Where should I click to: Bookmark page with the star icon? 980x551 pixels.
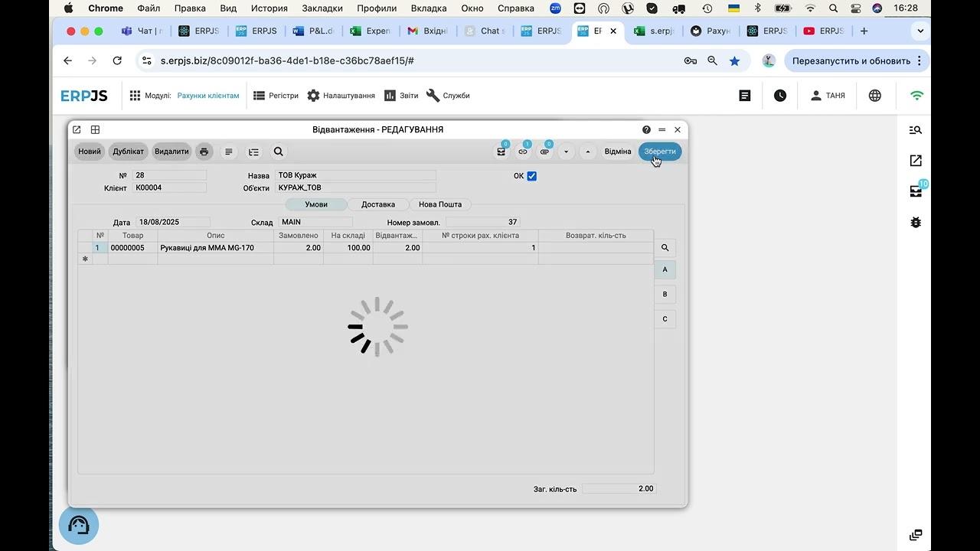[x=734, y=60]
